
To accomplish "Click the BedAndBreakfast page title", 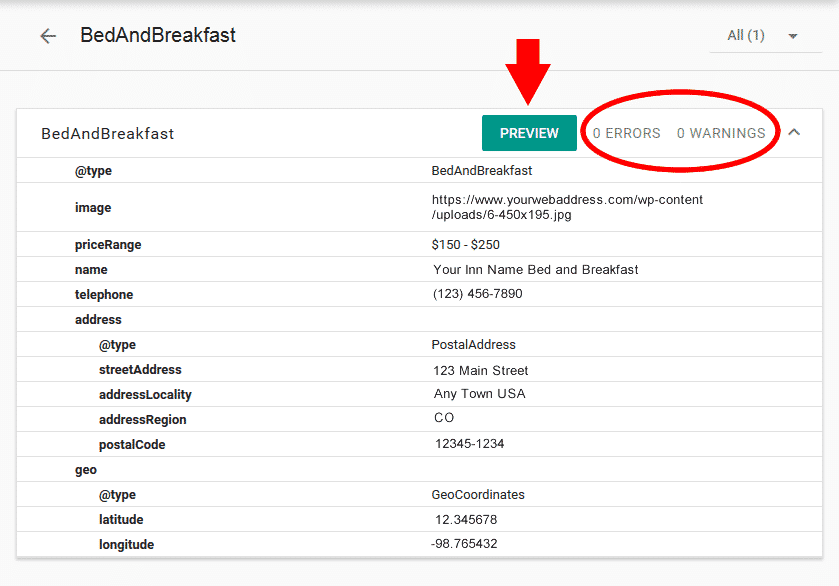I will pos(158,35).
